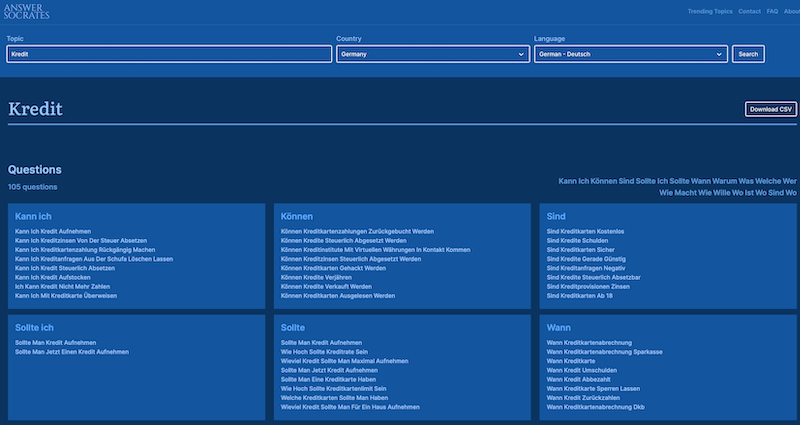This screenshot has width=800, height=425.
Task: Click 'Können Kreditkarten Gehackt Werden' question
Action: [x=333, y=268]
